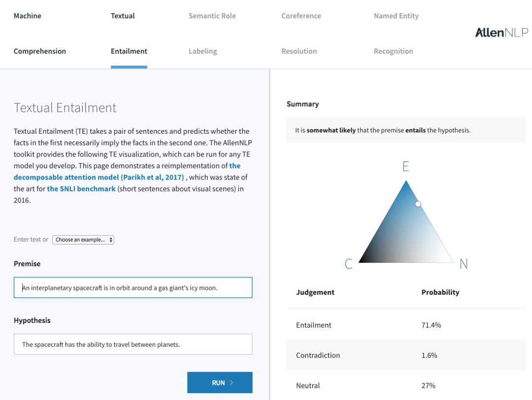Open the Choose an example dropdown
The image size is (532, 400).
83,240
